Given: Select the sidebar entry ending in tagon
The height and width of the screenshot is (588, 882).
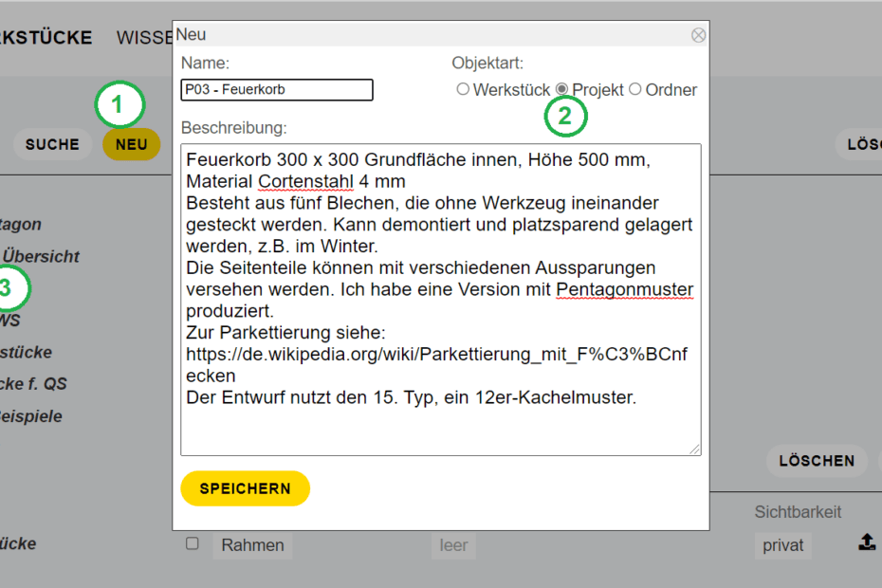Looking at the screenshot, I should 21,224.
